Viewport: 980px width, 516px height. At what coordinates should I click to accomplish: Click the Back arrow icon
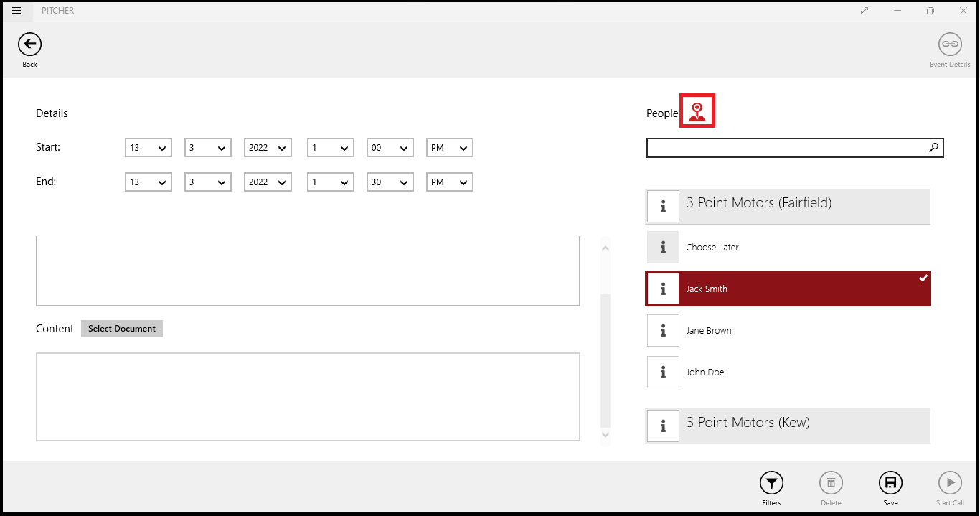tap(29, 44)
